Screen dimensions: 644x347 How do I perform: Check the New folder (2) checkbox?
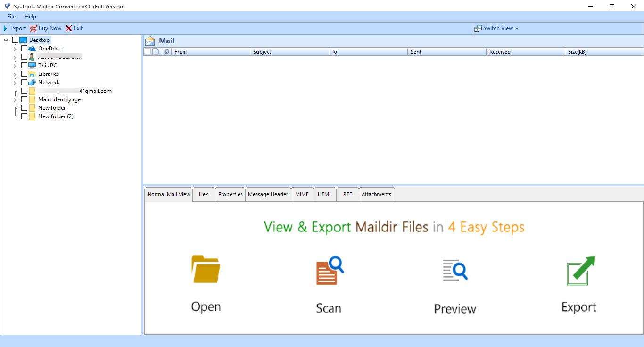pyautogui.click(x=24, y=116)
